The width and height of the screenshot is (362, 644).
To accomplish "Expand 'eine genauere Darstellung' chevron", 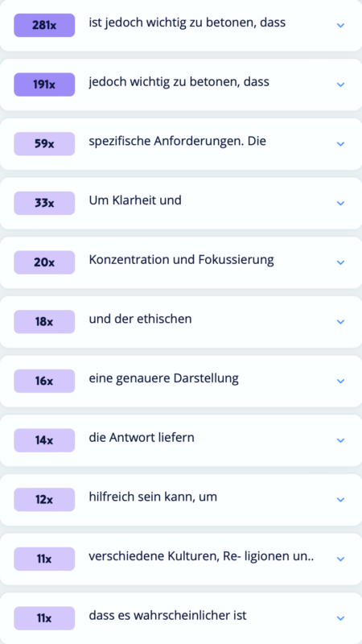I will (x=340, y=381).
